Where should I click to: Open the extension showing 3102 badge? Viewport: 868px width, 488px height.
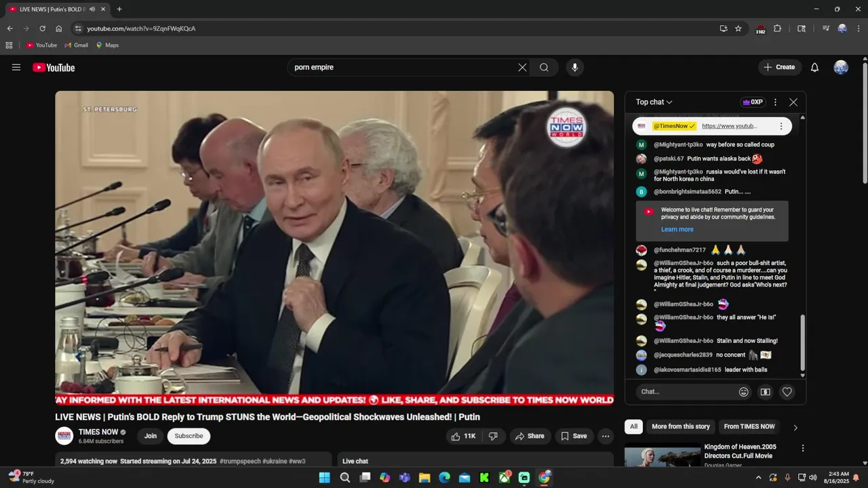(760, 29)
